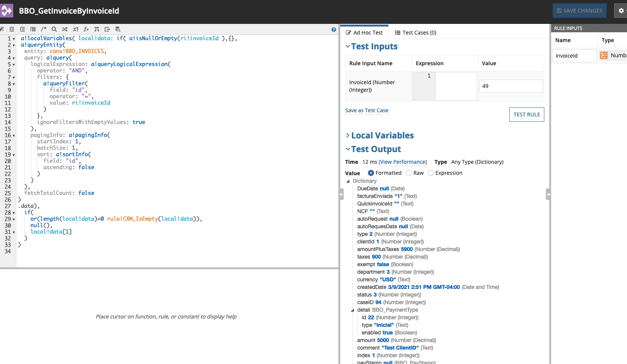627x364 pixels.
Task: Fold a!queryFilter block at line 8
Action: pos(14,84)
